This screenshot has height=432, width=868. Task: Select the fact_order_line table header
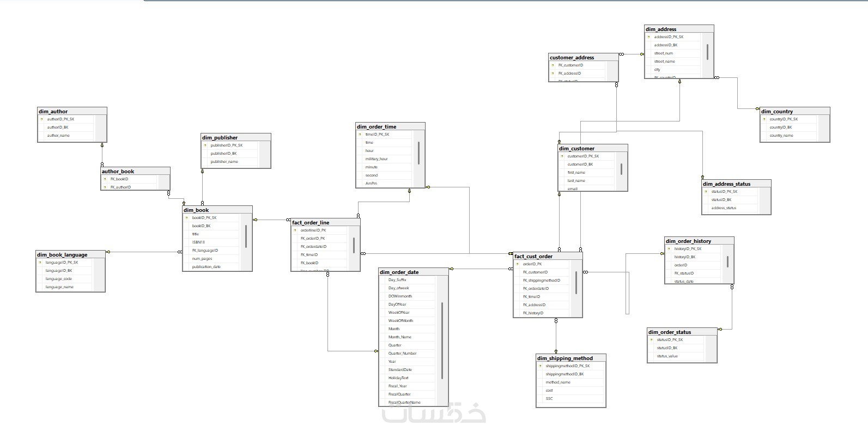[x=326, y=222]
